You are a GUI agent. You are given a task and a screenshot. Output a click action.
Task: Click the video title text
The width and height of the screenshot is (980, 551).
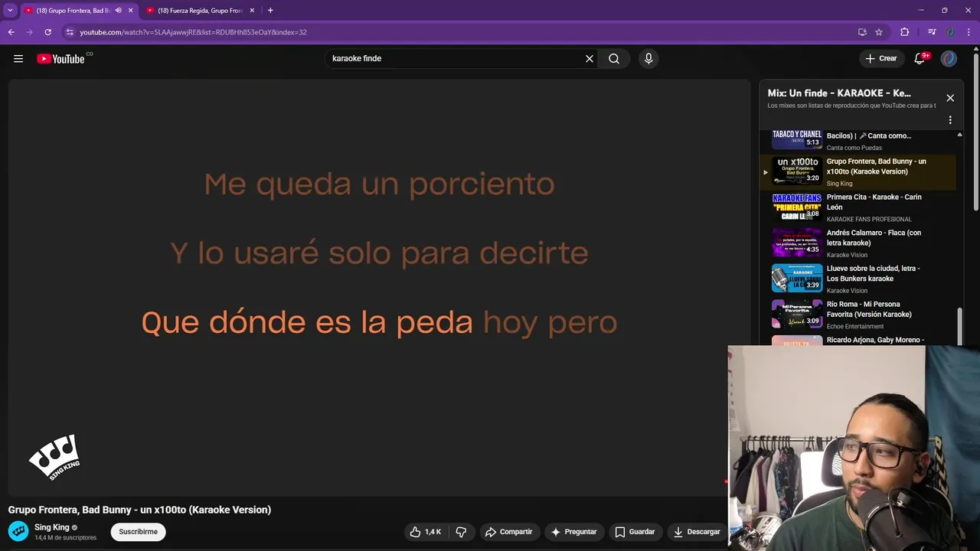point(139,510)
